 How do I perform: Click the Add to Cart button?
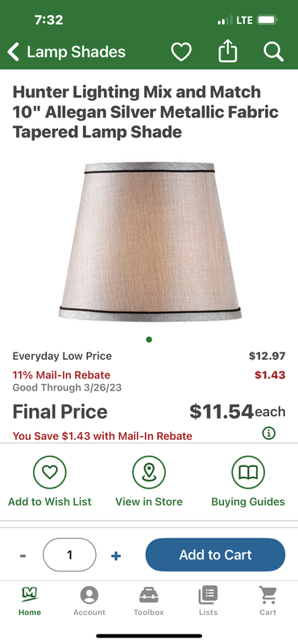coord(215,555)
